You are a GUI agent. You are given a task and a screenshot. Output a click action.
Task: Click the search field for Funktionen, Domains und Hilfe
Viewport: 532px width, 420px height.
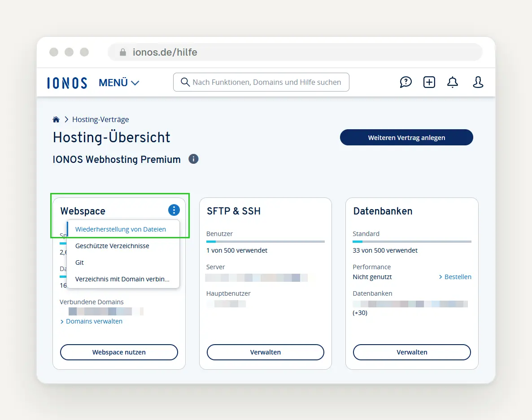pyautogui.click(x=261, y=82)
